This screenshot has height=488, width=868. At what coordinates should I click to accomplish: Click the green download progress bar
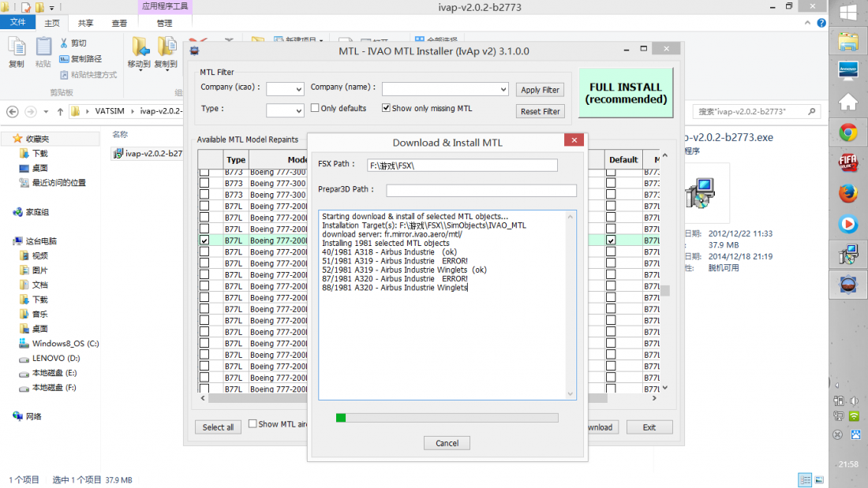point(447,418)
